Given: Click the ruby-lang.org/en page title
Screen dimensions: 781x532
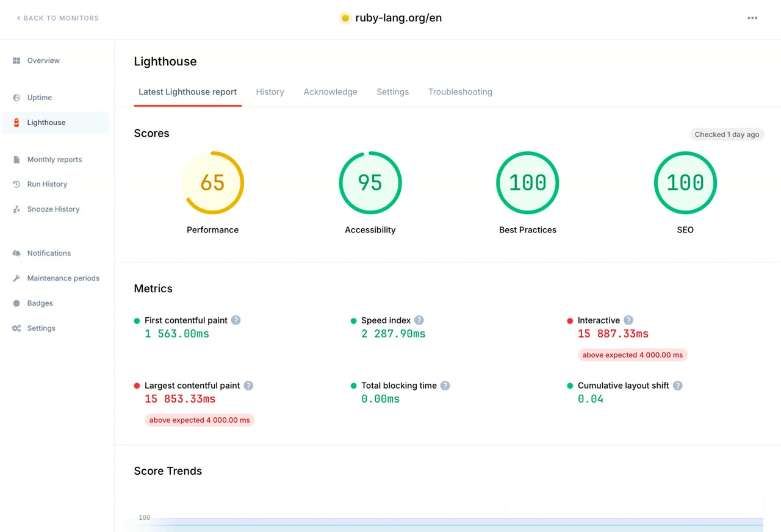Looking at the screenshot, I should click(x=398, y=18).
